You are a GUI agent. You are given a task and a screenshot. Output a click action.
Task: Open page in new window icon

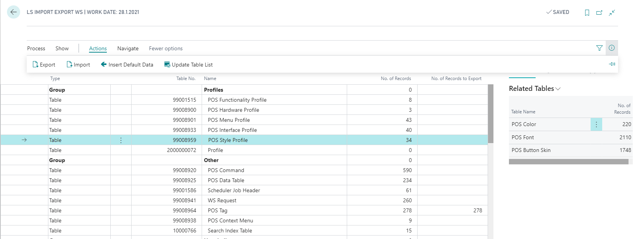click(x=599, y=13)
